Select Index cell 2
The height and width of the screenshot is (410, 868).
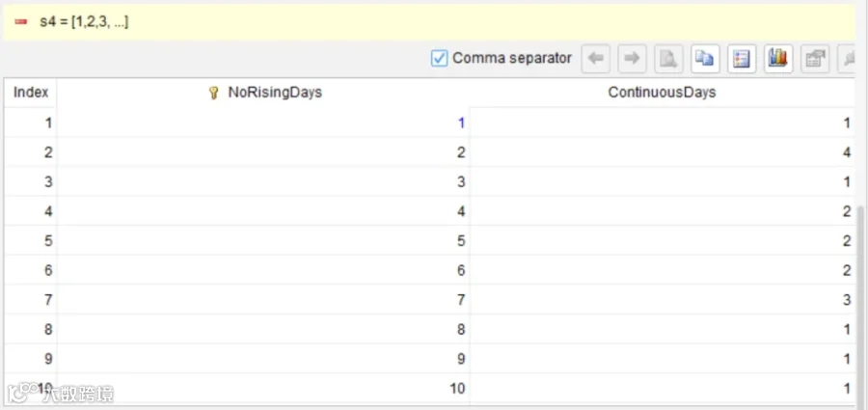click(x=31, y=151)
